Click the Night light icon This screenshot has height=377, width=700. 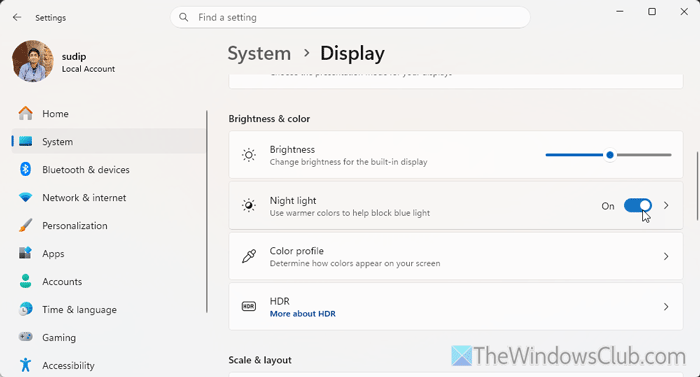tap(249, 205)
